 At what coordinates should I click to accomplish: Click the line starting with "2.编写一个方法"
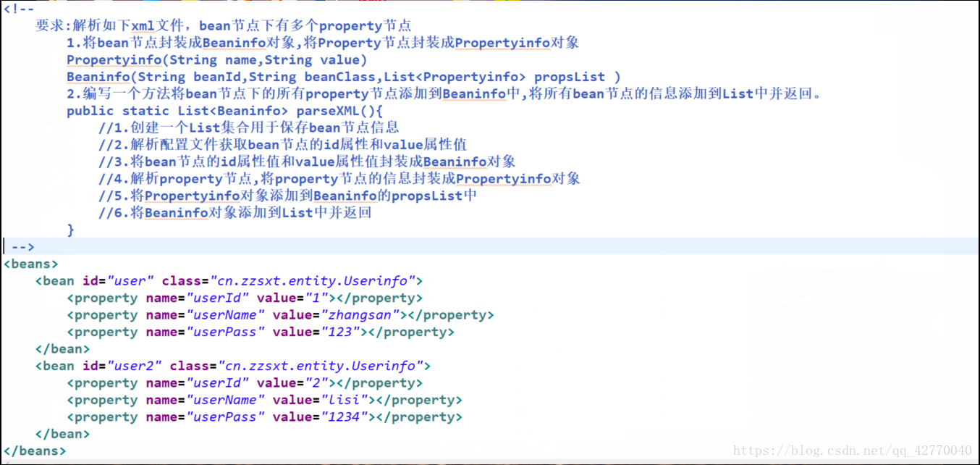pyautogui.click(x=445, y=93)
